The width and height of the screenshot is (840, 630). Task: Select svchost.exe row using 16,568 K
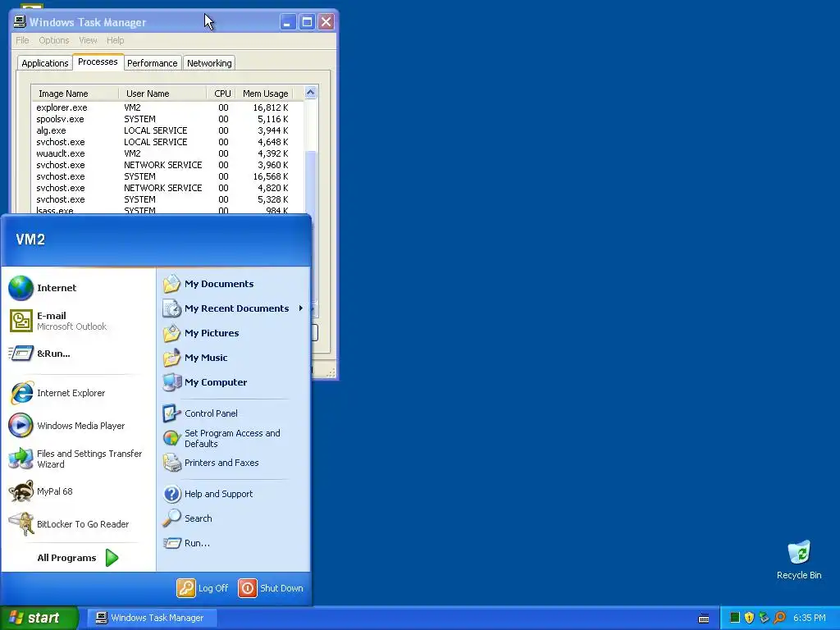coord(167,176)
